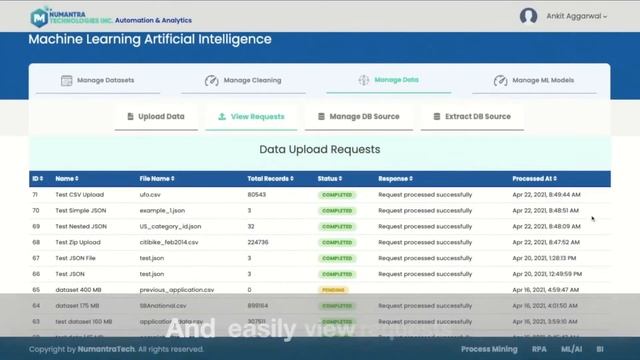Open the Process Mining footer link

[489, 349]
